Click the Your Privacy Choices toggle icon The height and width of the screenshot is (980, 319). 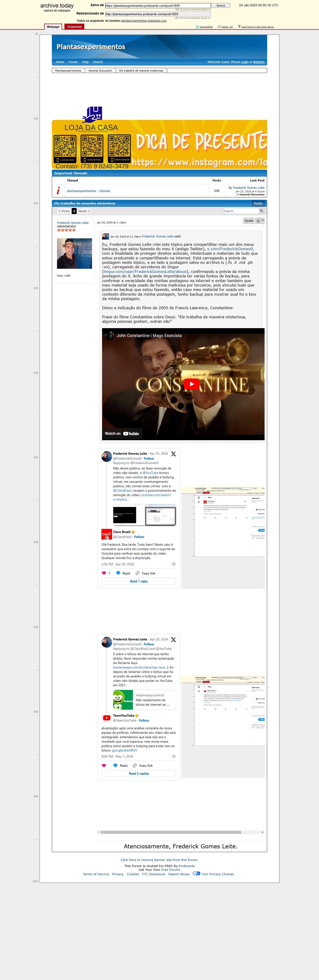(196, 874)
